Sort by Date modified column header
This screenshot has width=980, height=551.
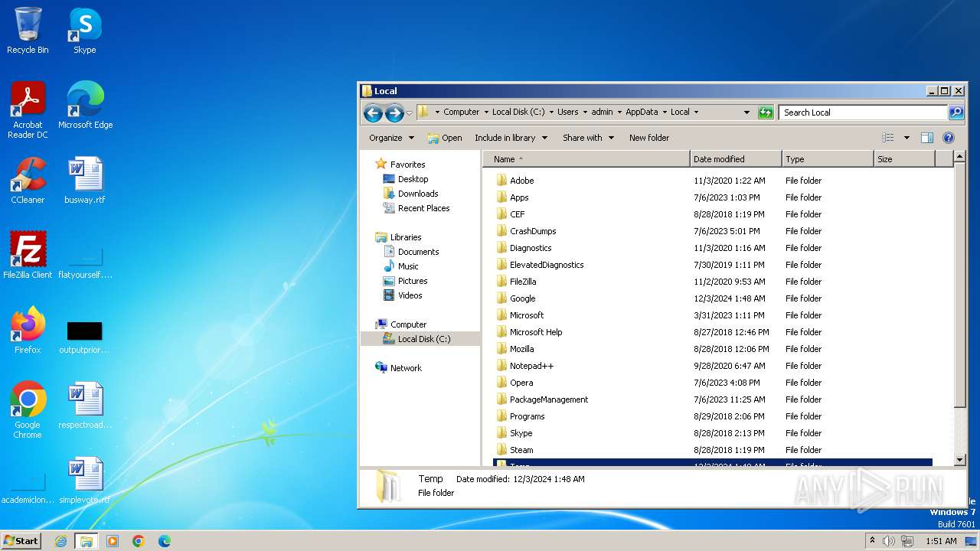tap(736, 159)
